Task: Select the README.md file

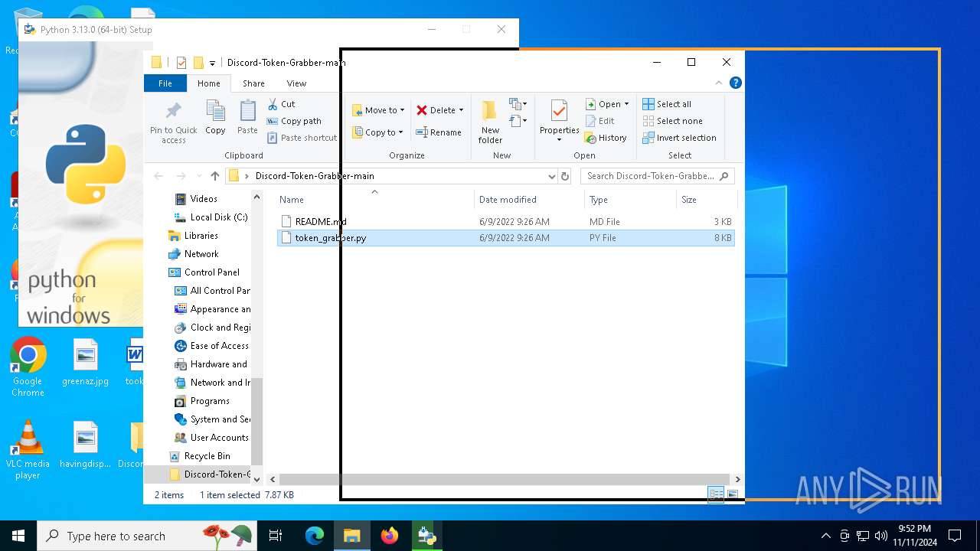Action: [x=505, y=221]
